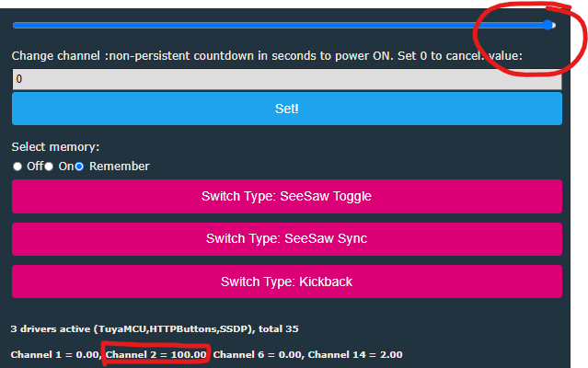This screenshot has height=368, width=588.
Task: Click Switch Type: SeeSaw Toggle button
Action: pos(286,196)
